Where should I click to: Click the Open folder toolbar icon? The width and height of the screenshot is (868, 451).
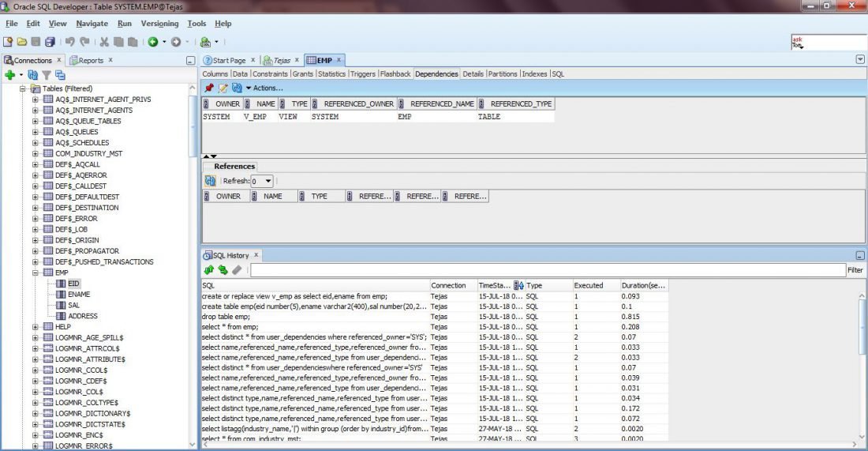[22, 42]
